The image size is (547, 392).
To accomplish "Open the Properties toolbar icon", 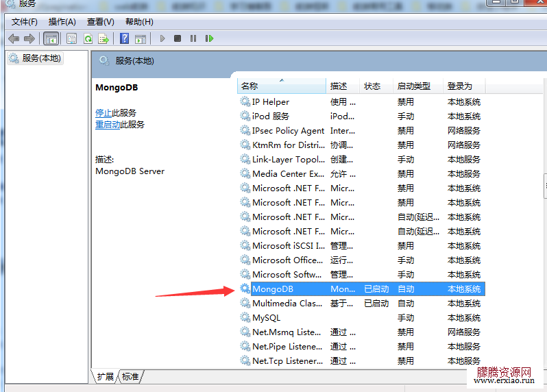I will [71, 38].
